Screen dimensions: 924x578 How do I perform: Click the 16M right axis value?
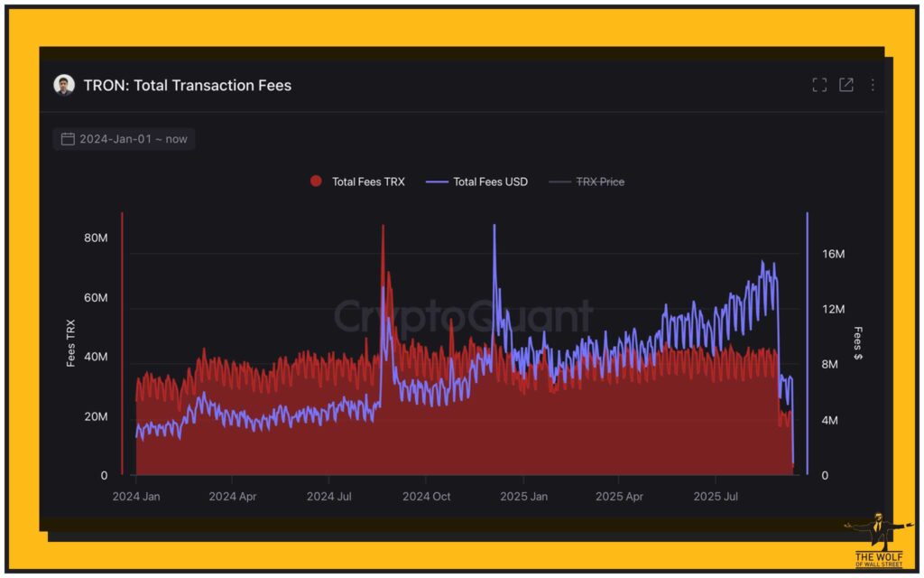coord(833,254)
